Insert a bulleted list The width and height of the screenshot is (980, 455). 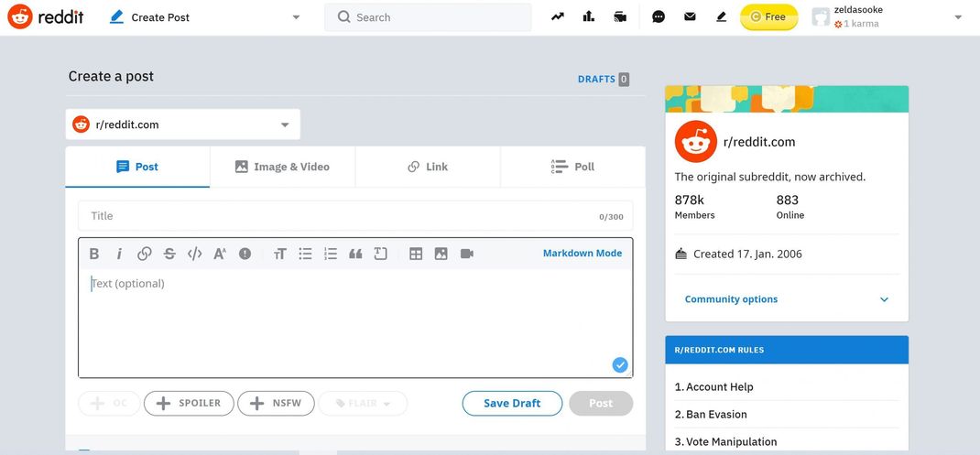pos(305,253)
